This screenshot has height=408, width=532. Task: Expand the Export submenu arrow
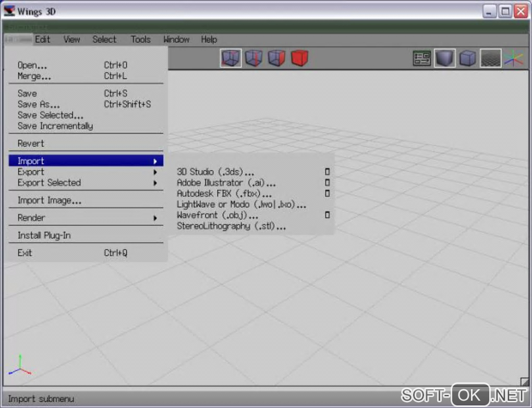155,172
